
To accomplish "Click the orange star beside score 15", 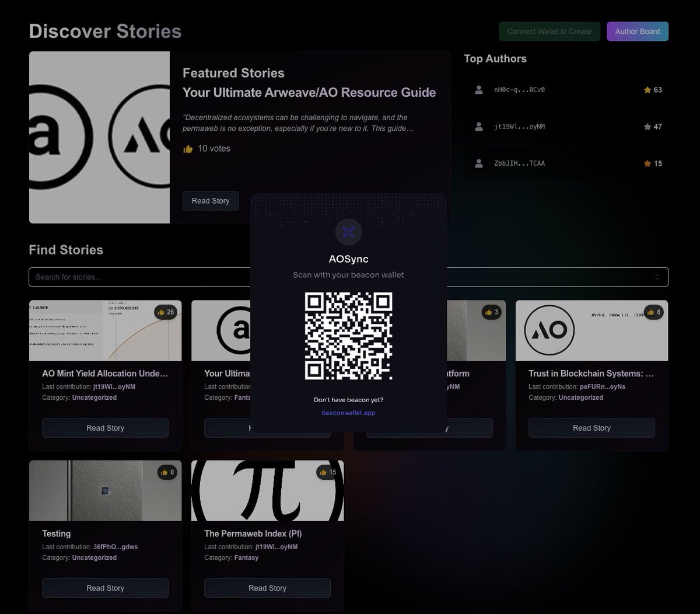I will pos(647,163).
